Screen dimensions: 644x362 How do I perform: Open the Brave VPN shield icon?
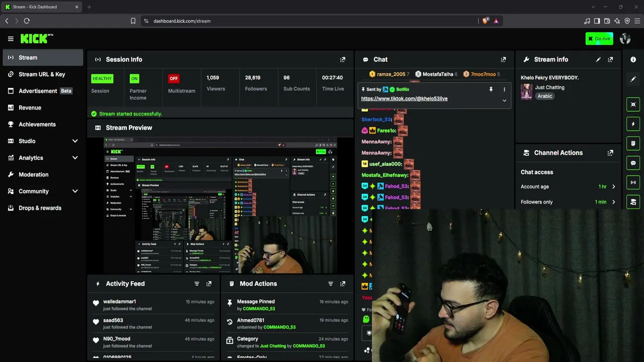(627, 21)
